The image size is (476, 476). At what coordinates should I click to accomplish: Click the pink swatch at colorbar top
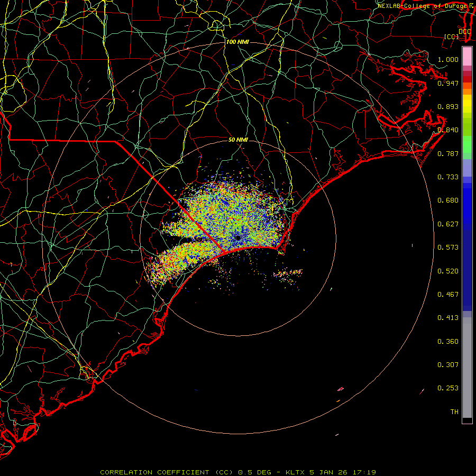tap(467, 56)
